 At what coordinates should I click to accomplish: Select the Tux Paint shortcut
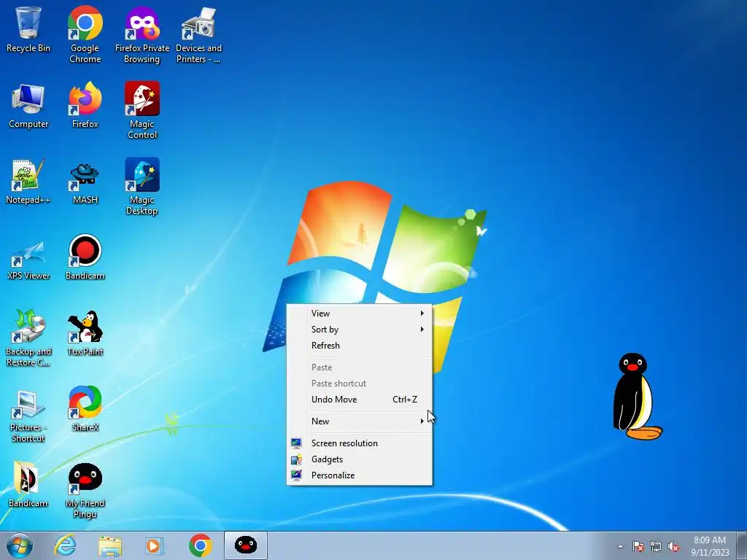(85, 333)
